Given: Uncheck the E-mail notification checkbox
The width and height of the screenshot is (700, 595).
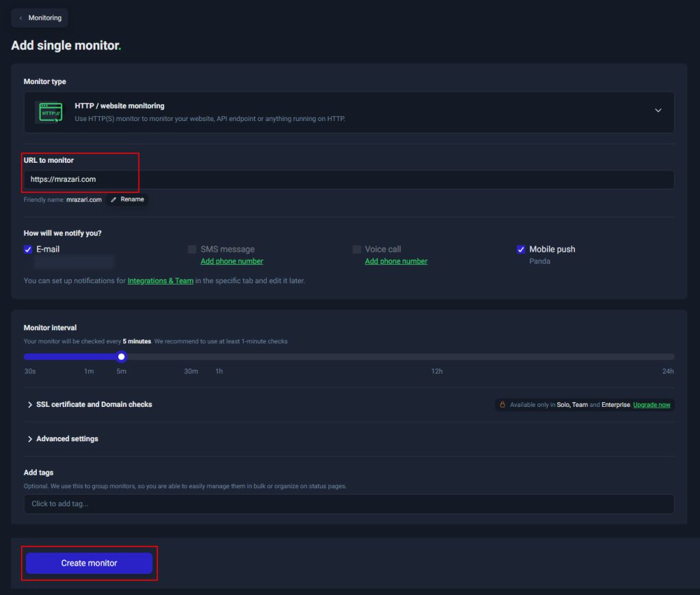Looking at the screenshot, I should tap(28, 250).
